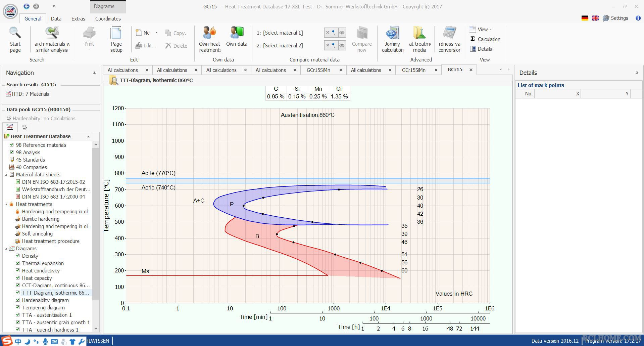Viewport: 644px width, 346px height.
Task: Open Own heat treatments
Action: 210,39
